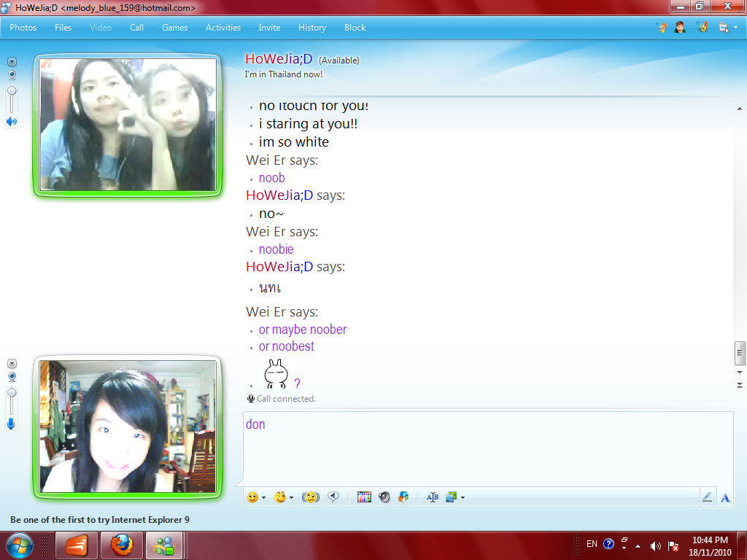Open the color scheme grid icon
The width and height of the screenshot is (747, 560).
coord(364,497)
